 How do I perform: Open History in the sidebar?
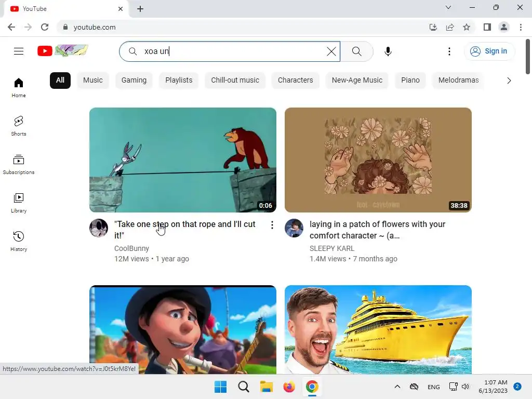coord(19,241)
